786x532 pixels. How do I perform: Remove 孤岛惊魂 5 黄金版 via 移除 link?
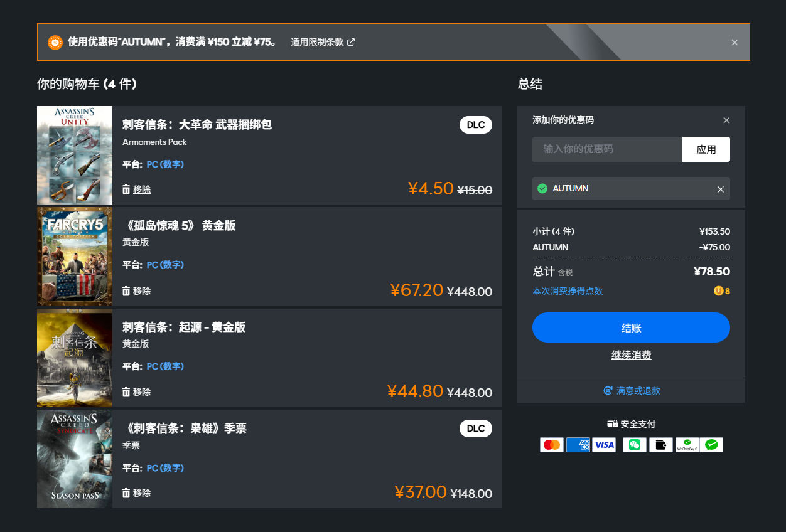[142, 291]
